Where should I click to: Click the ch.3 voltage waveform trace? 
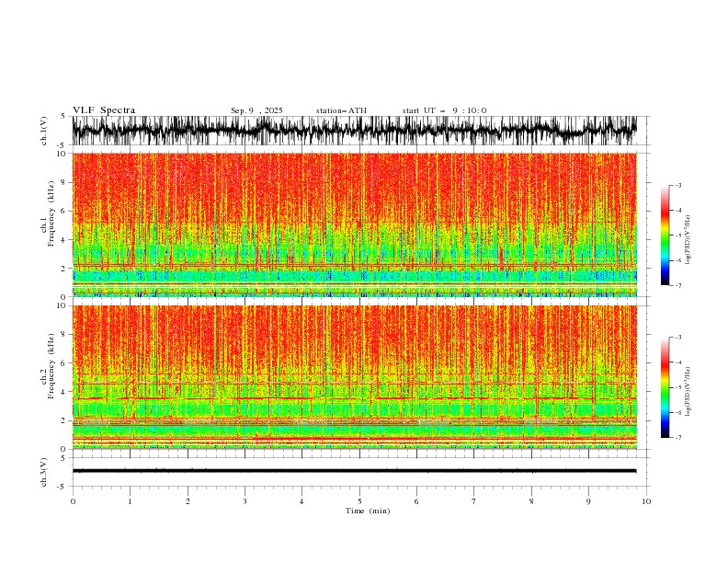(x=354, y=471)
